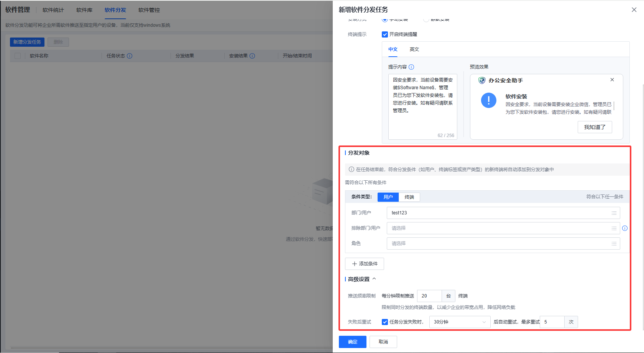This screenshot has height=353, width=644.
Task: Select the 终端 condition type
Action: [x=409, y=197]
